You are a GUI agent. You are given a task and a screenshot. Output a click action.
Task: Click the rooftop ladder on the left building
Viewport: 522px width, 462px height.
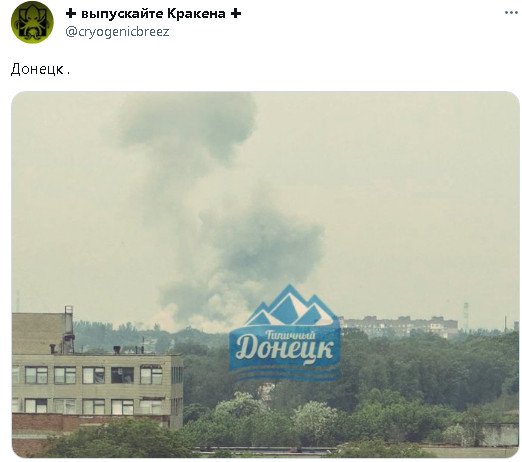pyautogui.click(x=69, y=328)
